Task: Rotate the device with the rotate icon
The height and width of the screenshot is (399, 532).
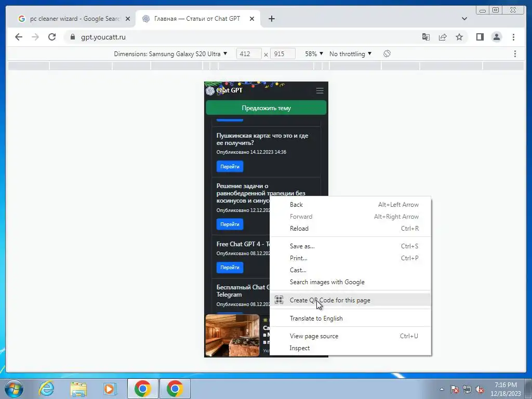Action: coord(387,54)
